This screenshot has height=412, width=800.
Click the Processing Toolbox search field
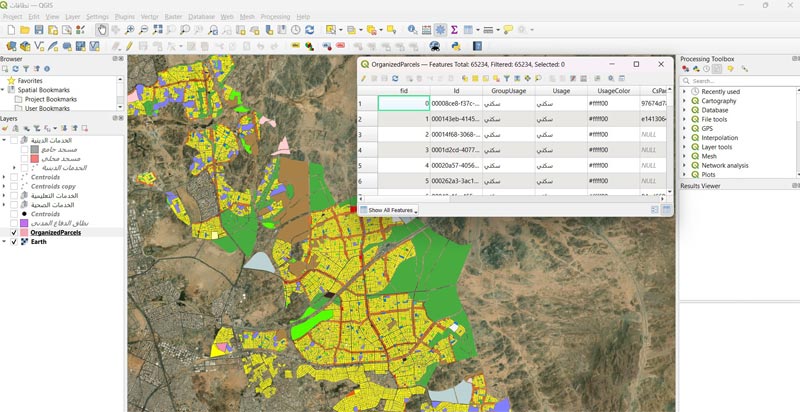coord(740,81)
